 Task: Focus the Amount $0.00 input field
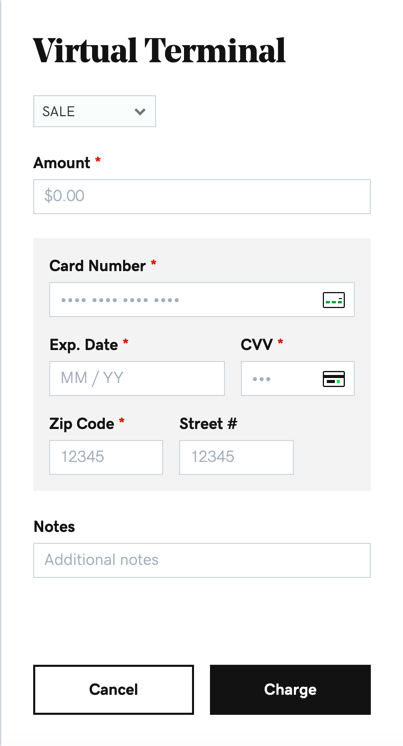(x=202, y=196)
